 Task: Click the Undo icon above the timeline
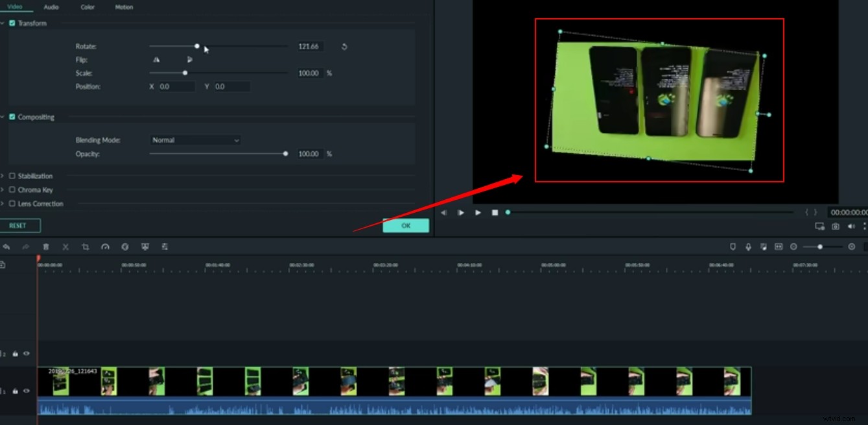pos(7,247)
